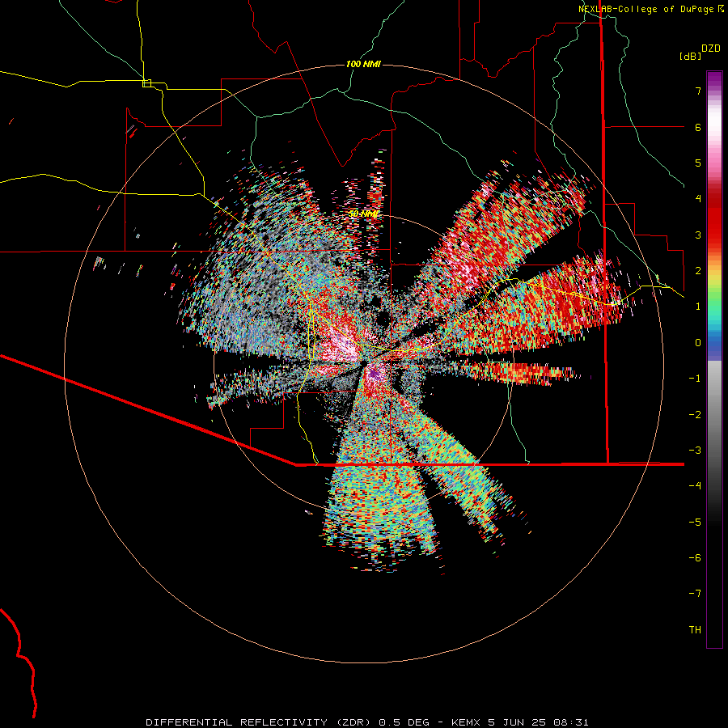The height and width of the screenshot is (728, 728).
Task: Click the [dB] units label
Action: [691, 56]
